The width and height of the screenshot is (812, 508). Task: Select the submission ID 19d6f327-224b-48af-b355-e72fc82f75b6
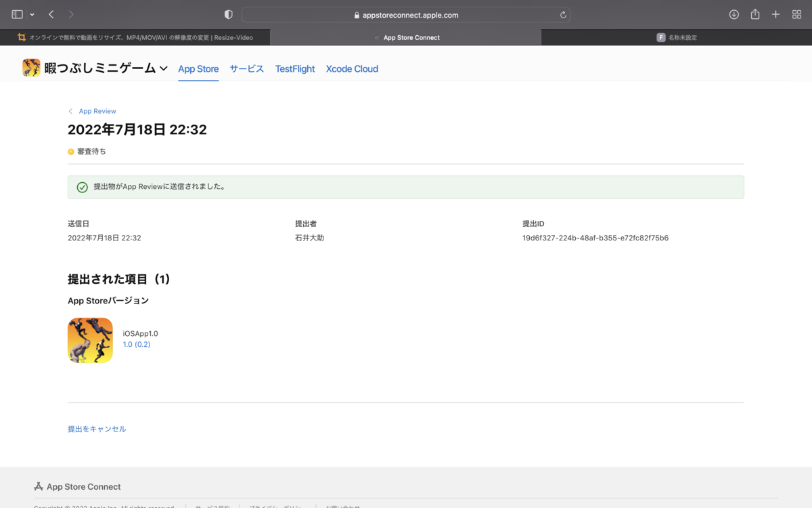pyautogui.click(x=595, y=238)
